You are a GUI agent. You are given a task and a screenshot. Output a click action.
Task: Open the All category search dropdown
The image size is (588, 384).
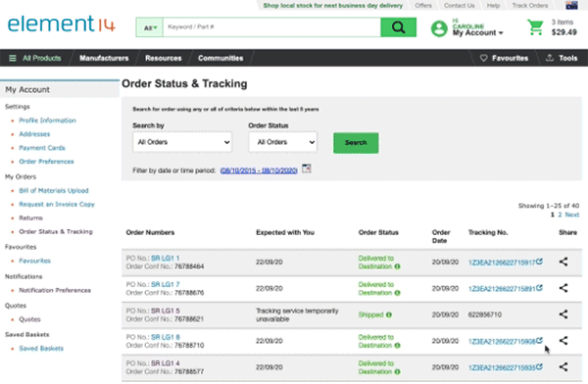[x=150, y=27]
